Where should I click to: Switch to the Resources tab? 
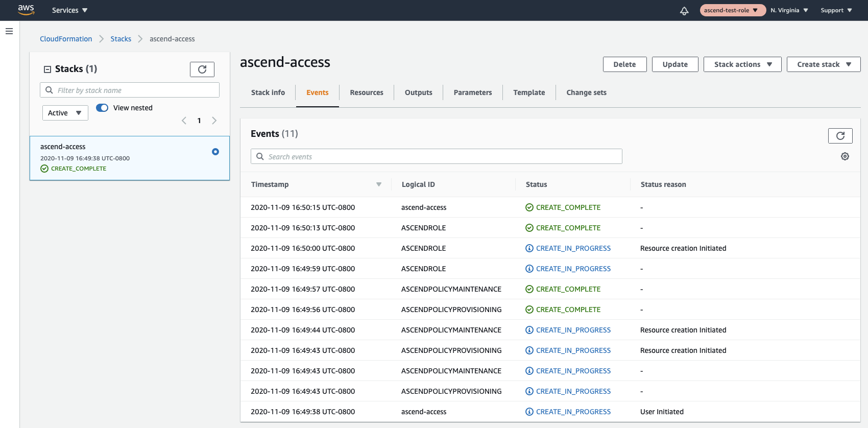366,92
